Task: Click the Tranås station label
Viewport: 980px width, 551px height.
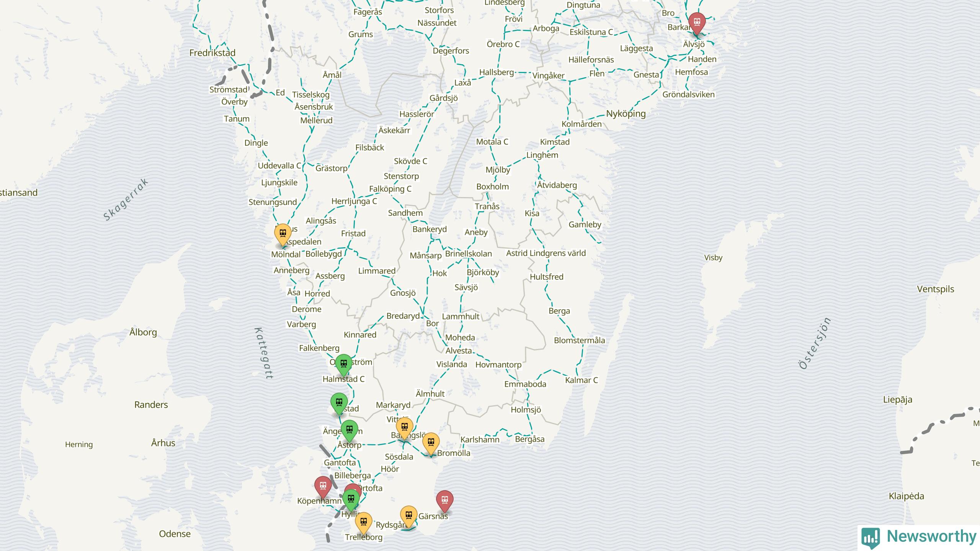Action: [x=487, y=207]
